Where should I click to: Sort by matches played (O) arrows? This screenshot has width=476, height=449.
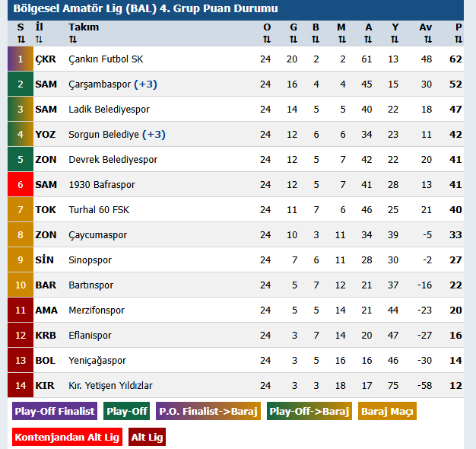[266, 40]
